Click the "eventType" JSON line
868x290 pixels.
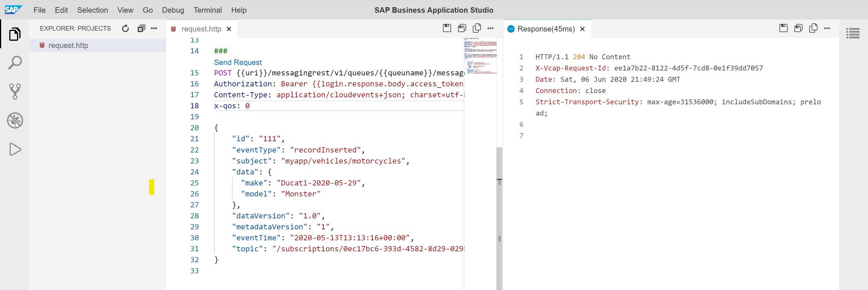(x=298, y=150)
